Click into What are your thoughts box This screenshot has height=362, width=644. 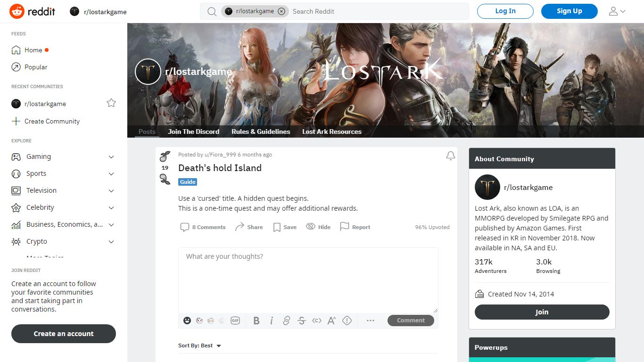click(308, 280)
